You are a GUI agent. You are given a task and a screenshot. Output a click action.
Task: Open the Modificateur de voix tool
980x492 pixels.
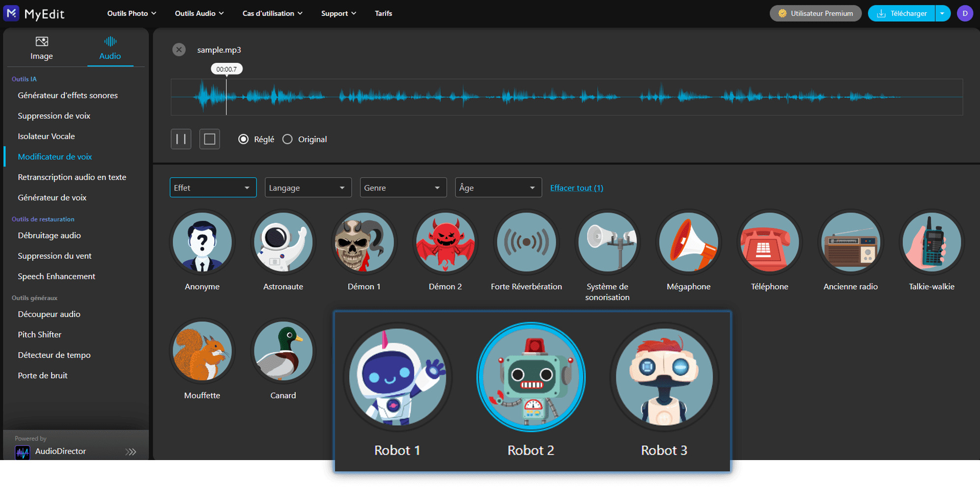(55, 157)
